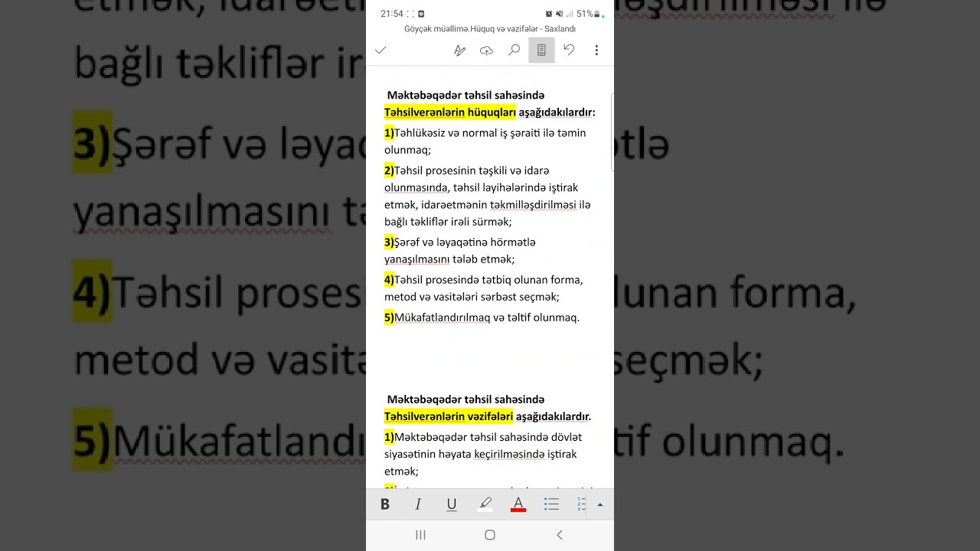This screenshot has width=980, height=551.
Task: Click the line '5)Mükafatlandırılmaq və təltif olunmaq.'
Action: [482, 318]
